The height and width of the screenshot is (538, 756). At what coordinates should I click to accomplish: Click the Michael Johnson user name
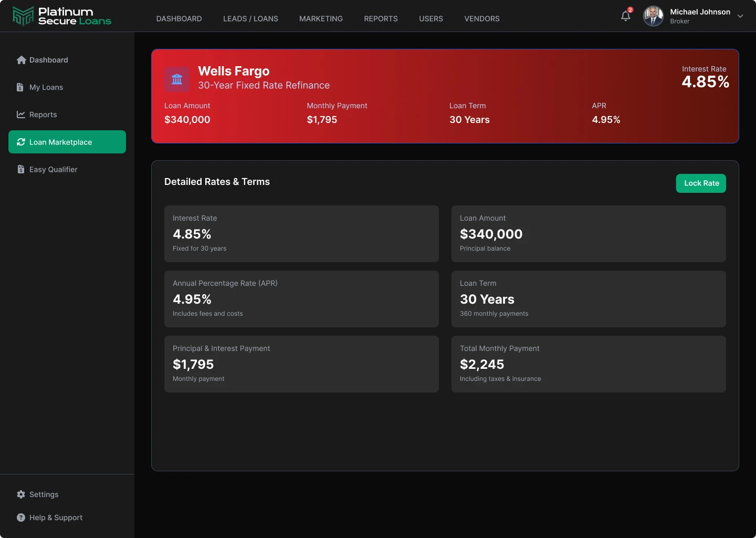point(700,12)
